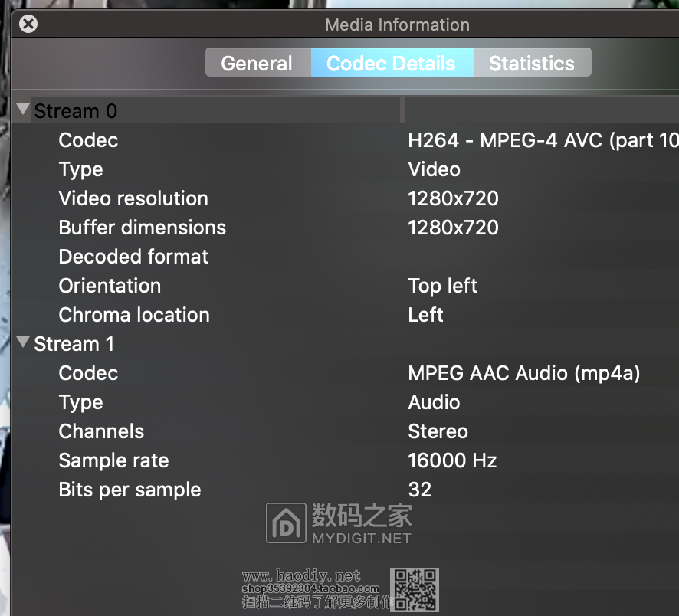The image size is (679, 616).
Task: Select the Channels row under Stream 1
Action: click(x=101, y=431)
